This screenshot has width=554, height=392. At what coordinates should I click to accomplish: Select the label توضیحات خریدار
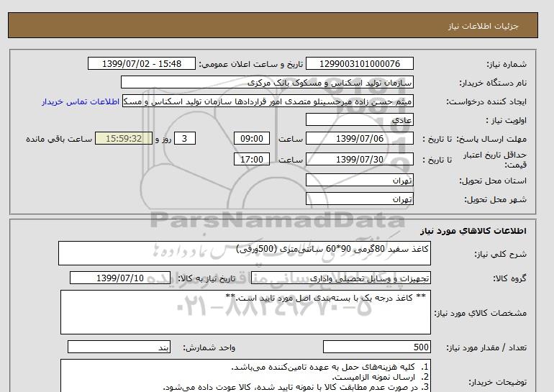(x=497, y=382)
